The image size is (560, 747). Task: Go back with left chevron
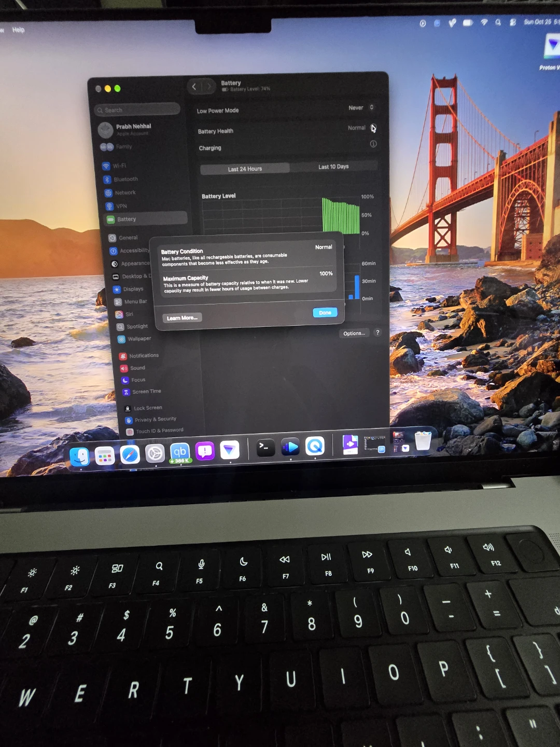pos(194,87)
